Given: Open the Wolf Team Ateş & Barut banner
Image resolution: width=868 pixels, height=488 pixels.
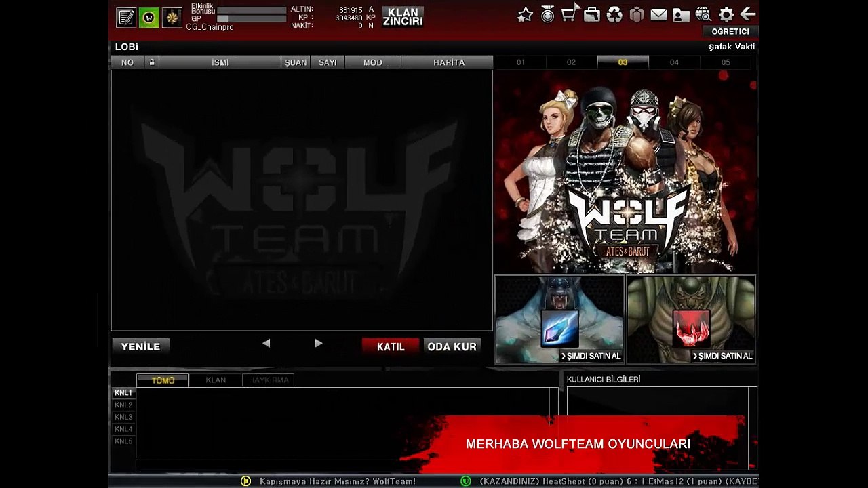Looking at the screenshot, I should [625, 172].
